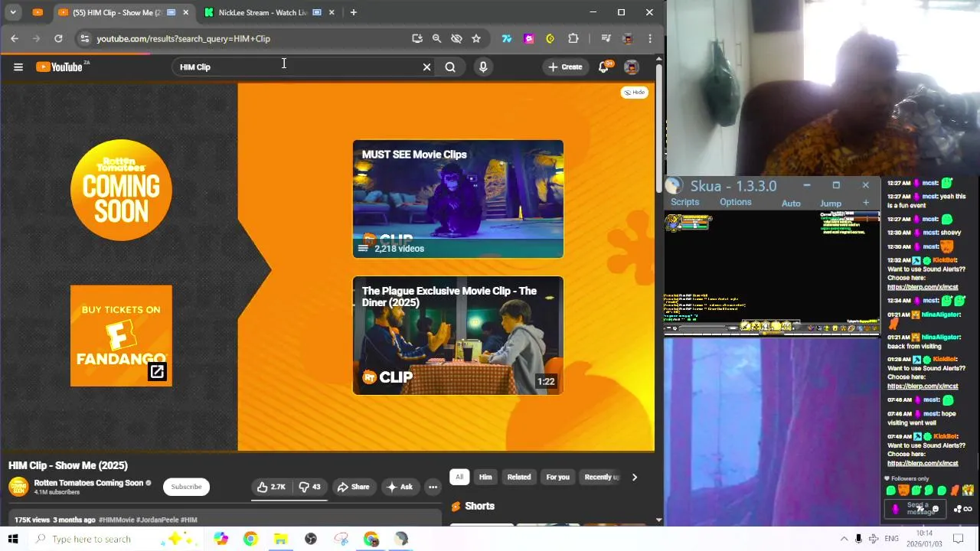Open more actions three-dot button under video
The width and height of the screenshot is (980, 551).
(x=433, y=487)
